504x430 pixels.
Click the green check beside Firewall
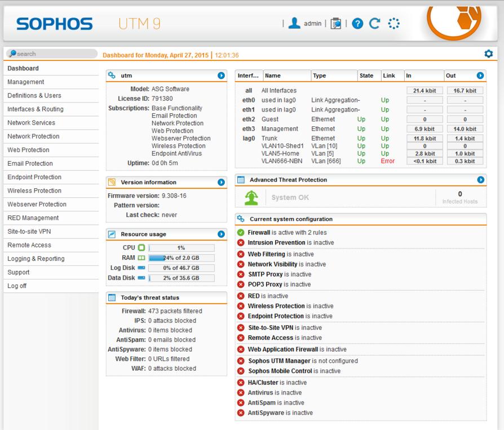[241, 232]
